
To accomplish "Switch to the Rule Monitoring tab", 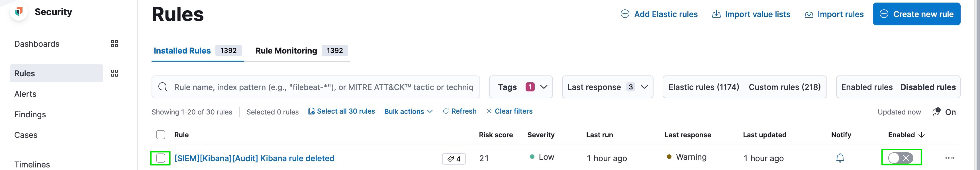I will pyautogui.click(x=286, y=50).
